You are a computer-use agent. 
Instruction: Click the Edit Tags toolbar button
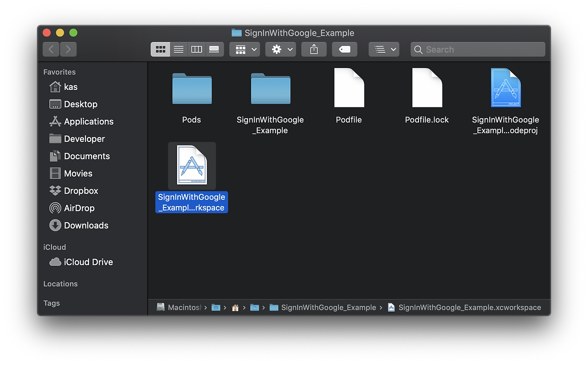[x=345, y=49]
